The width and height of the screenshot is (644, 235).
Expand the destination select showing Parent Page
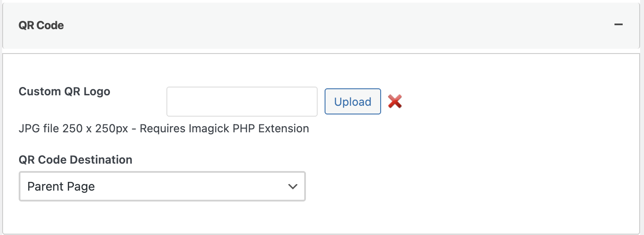point(162,186)
